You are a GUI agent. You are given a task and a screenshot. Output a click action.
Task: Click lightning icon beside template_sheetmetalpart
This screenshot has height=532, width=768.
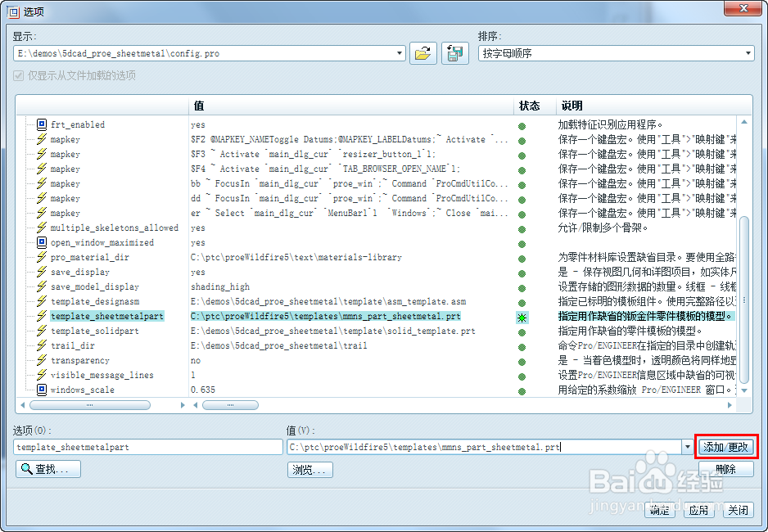click(42, 316)
